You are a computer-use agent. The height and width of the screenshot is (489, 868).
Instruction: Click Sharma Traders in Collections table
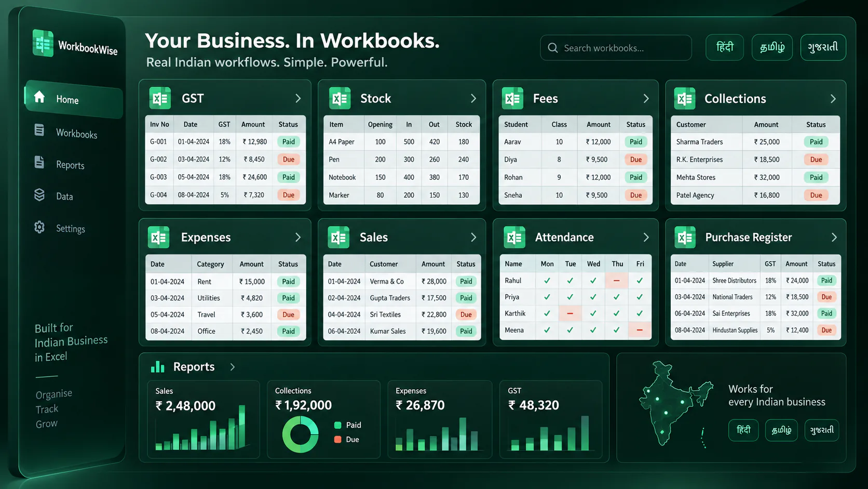click(x=699, y=142)
